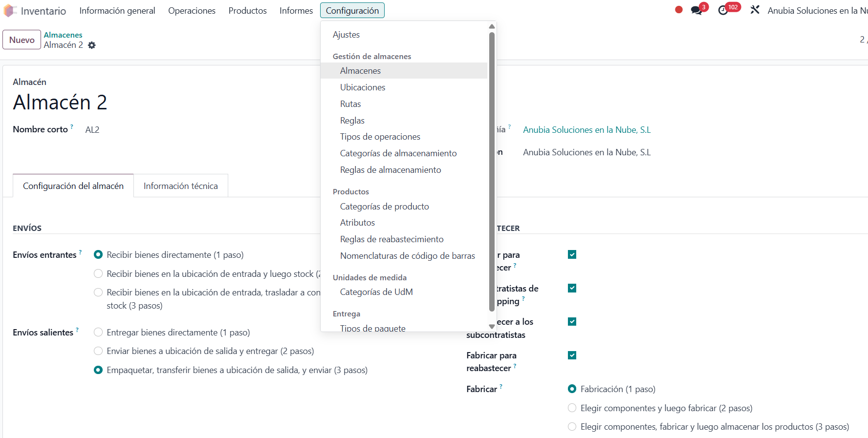Show help tooltip for Fabricar para reabastecer

pyautogui.click(x=515, y=366)
